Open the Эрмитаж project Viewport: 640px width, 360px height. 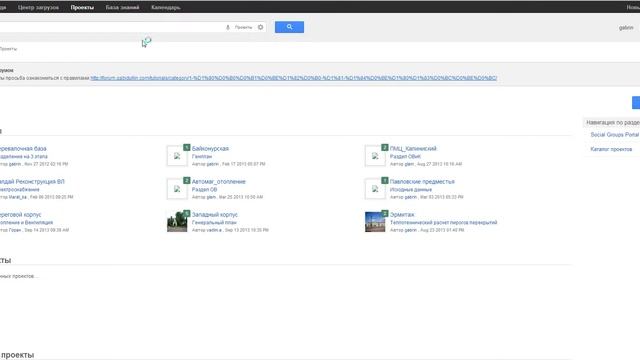(402, 215)
